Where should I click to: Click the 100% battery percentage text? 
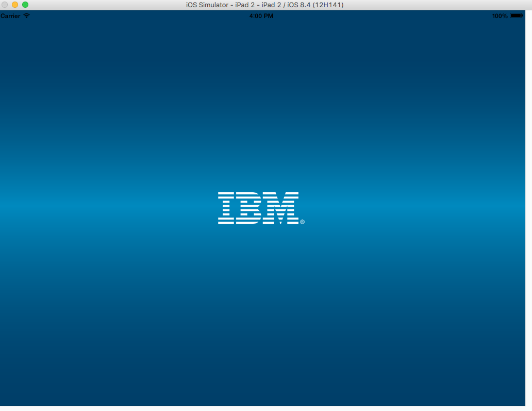pyautogui.click(x=500, y=16)
